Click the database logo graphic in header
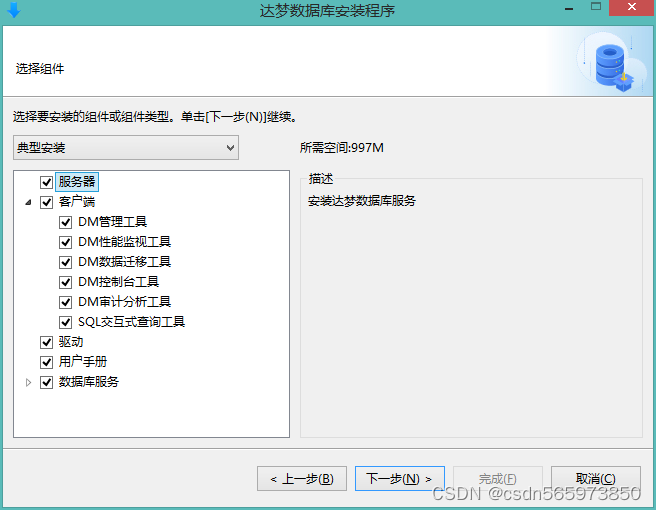This screenshot has height=510, width=656. (x=614, y=64)
